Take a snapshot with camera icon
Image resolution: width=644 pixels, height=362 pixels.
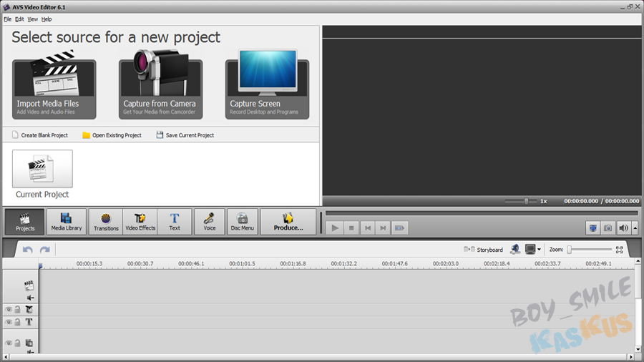coord(608,228)
